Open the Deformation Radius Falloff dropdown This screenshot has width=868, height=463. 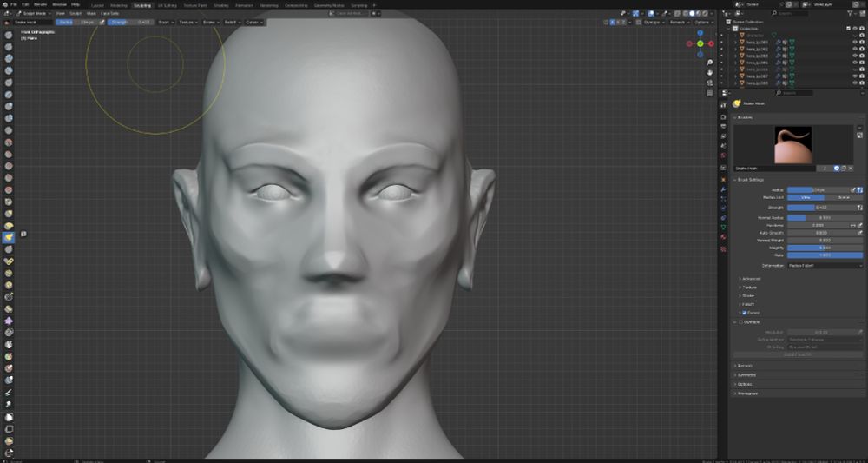pyautogui.click(x=825, y=265)
